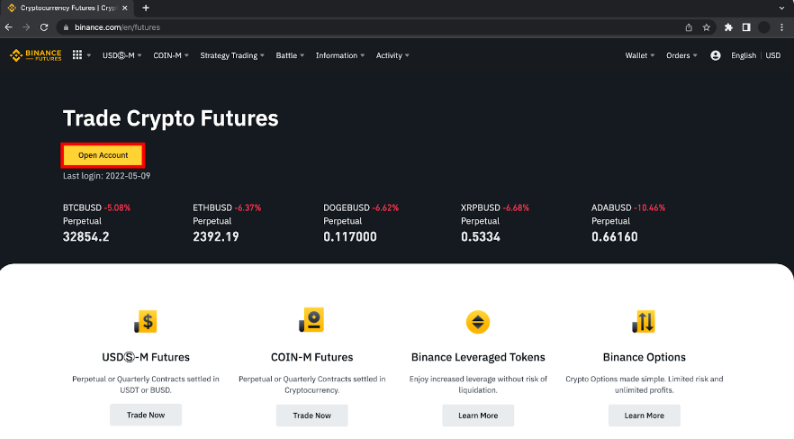The width and height of the screenshot is (794, 439).
Task: Expand the Information dropdown menu
Action: coord(340,55)
